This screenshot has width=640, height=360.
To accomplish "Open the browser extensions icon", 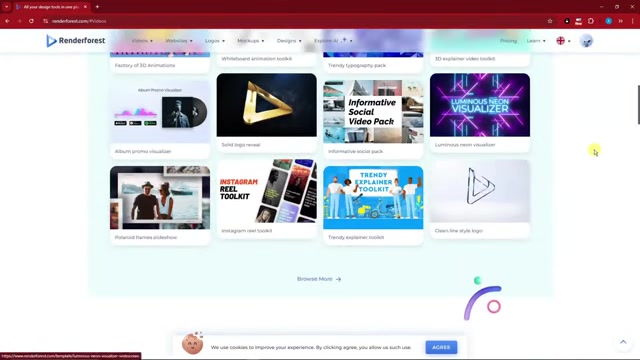I will pyautogui.click(x=591, y=21).
